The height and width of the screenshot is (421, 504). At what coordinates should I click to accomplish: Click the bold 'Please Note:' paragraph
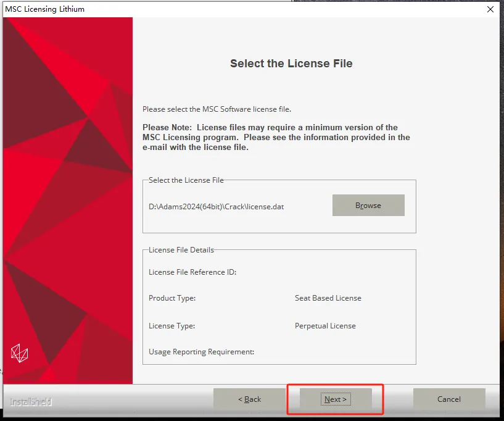[276, 137]
